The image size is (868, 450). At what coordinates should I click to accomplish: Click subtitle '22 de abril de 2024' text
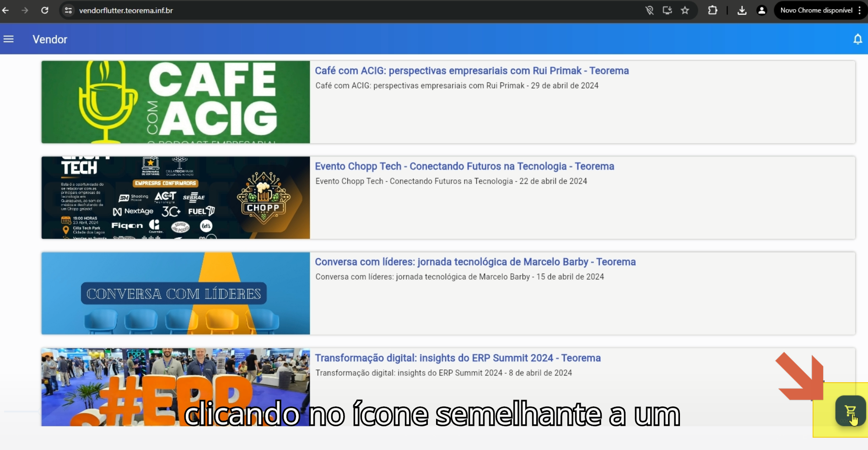click(x=553, y=181)
